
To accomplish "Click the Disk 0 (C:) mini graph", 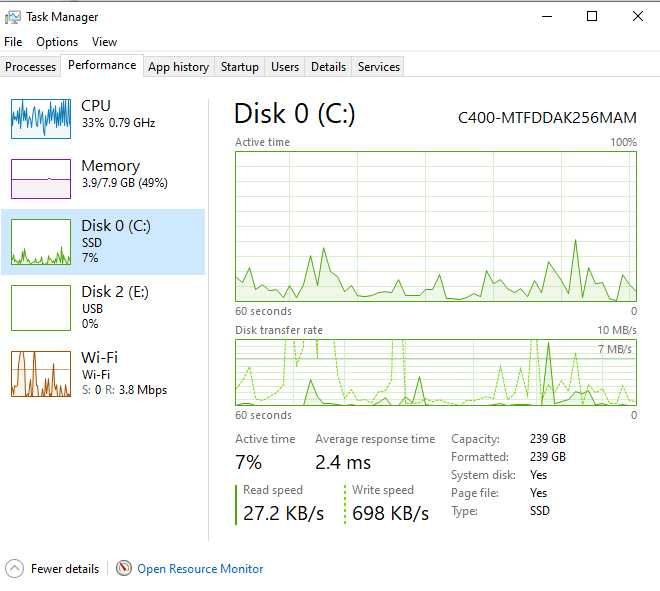I will 41,242.
